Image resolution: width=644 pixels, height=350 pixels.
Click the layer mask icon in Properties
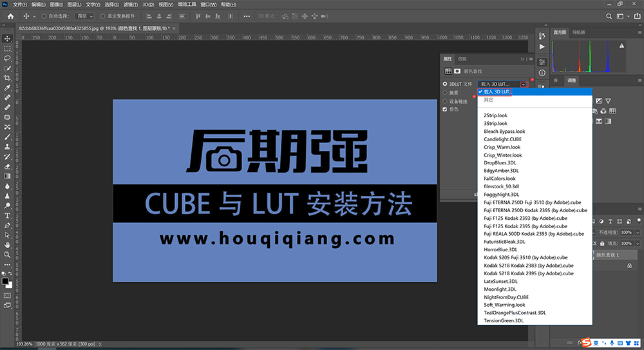tap(457, 71)
